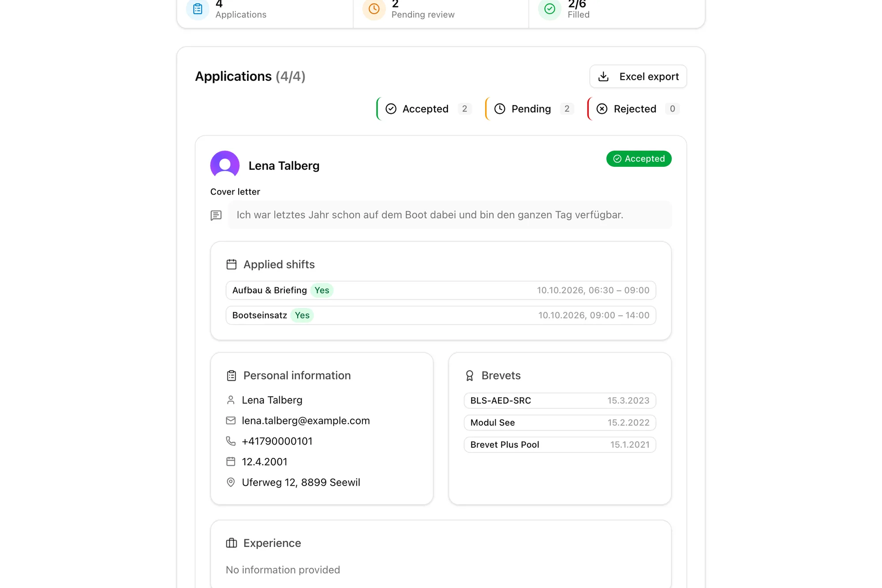Click the Yes badge next to Bootseinsatz
Image resolution: width=882 pixels, height=588 pixels.
(302, 315)
